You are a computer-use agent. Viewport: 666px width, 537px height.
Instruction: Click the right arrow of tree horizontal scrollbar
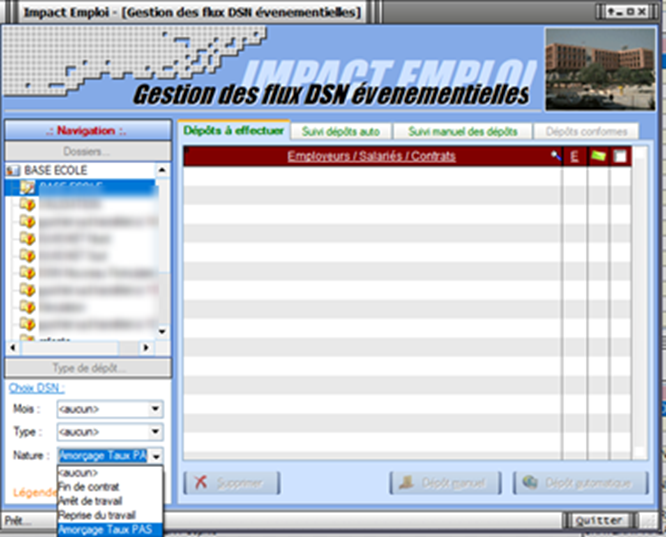pos(146,348)
